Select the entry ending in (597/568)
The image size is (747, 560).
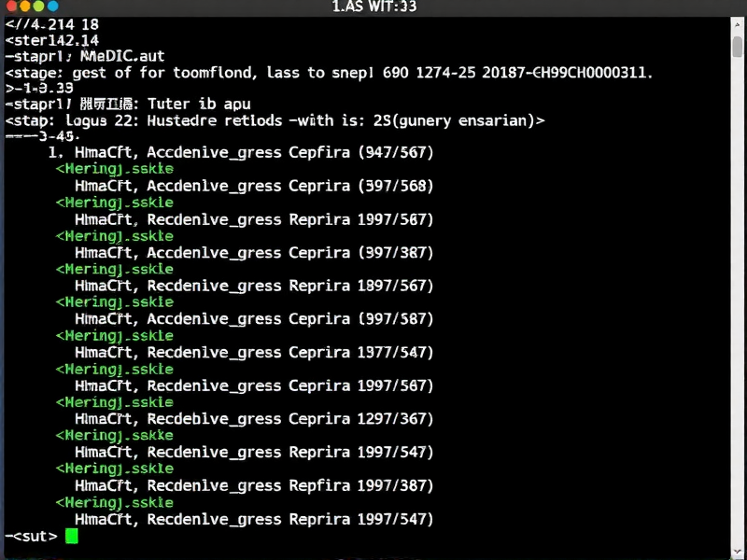click(x=253, y=186)
